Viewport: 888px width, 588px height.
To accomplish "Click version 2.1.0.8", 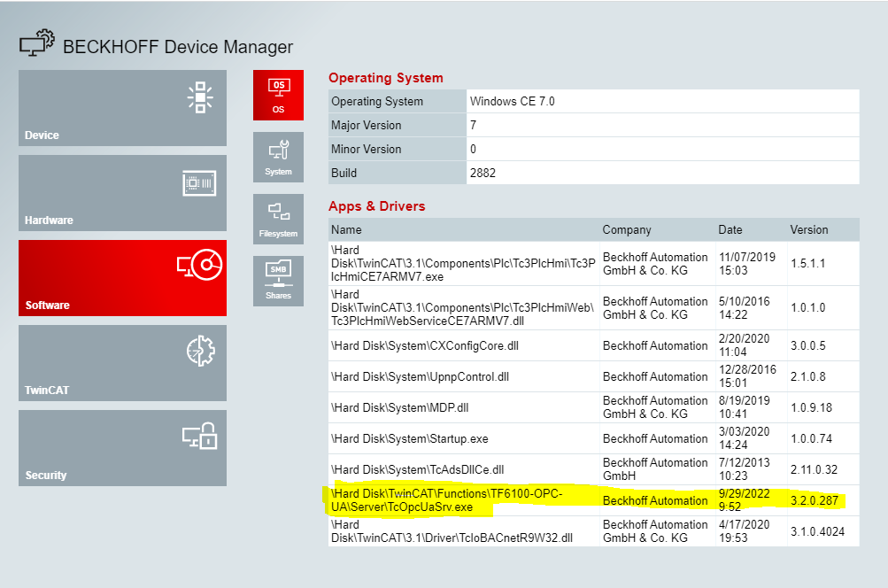I will (807, 376).
